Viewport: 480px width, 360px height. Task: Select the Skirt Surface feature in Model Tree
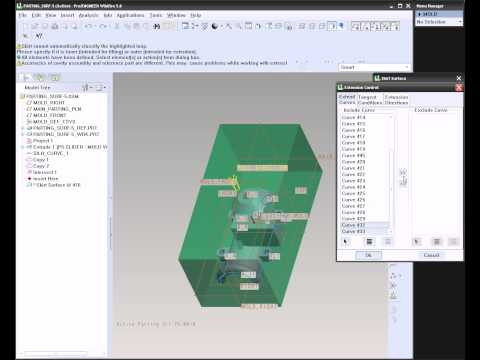57,185
